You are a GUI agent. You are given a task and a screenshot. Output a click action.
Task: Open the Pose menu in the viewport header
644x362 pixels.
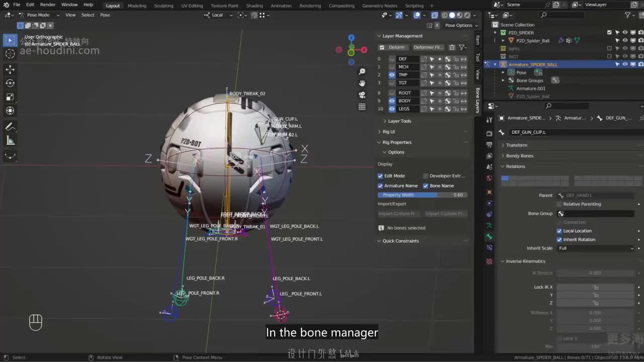pos(105,15)
